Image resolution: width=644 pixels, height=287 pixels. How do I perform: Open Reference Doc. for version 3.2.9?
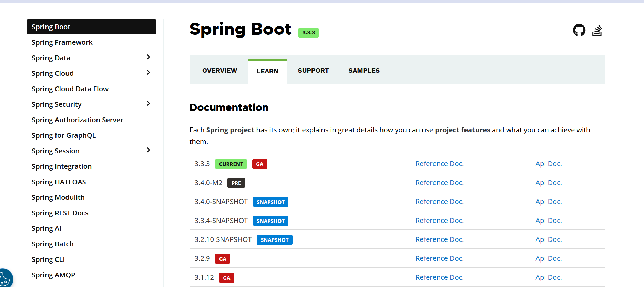[x=440, y=258]
